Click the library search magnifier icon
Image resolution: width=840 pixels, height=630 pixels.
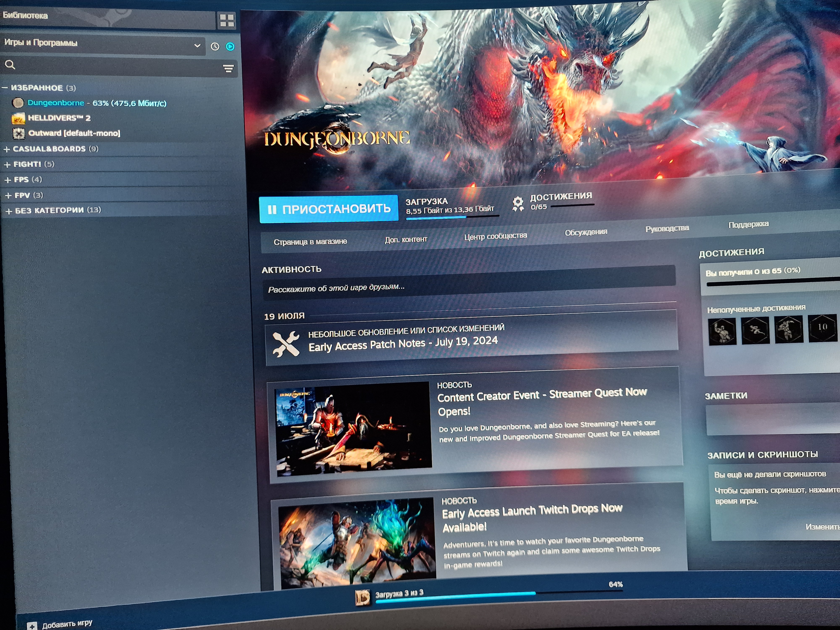(x=10, y=64)
